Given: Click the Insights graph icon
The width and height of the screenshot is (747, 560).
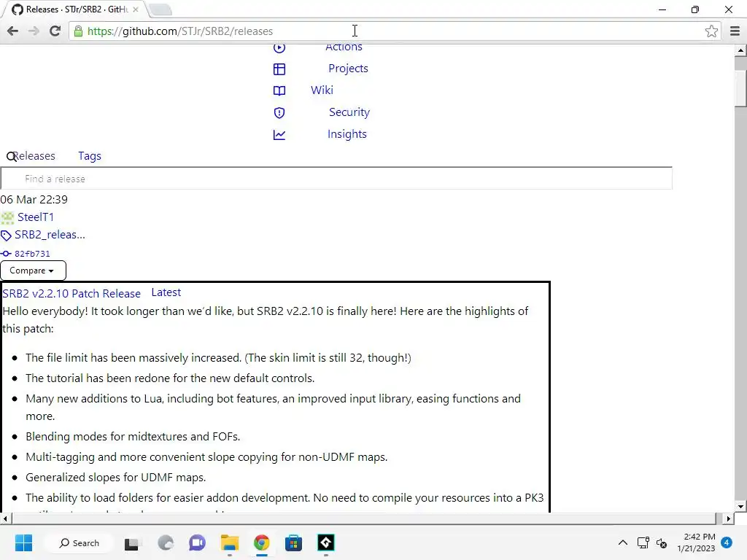Looking at the screenshot, I should (x=279, y=135).
